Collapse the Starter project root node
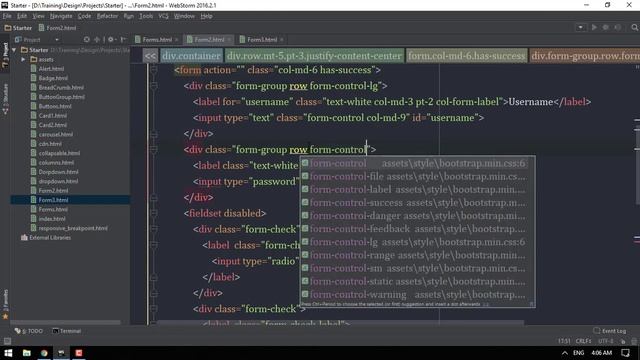This screenshot has height=360, width=640. click(15, 50)
